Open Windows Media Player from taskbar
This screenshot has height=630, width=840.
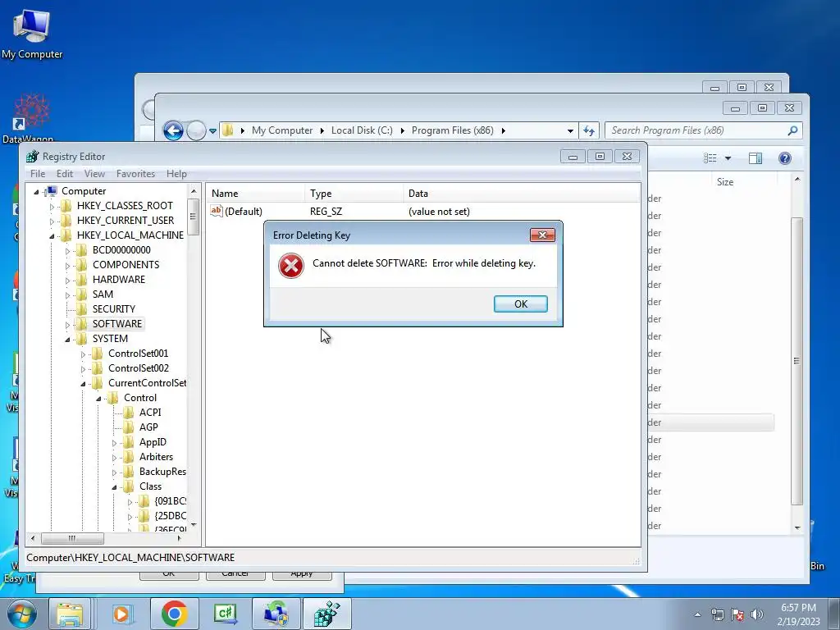(x=121, y=614)
